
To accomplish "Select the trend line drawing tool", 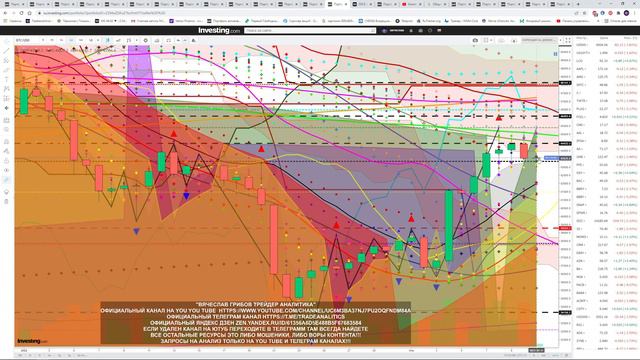I will 7,51.
